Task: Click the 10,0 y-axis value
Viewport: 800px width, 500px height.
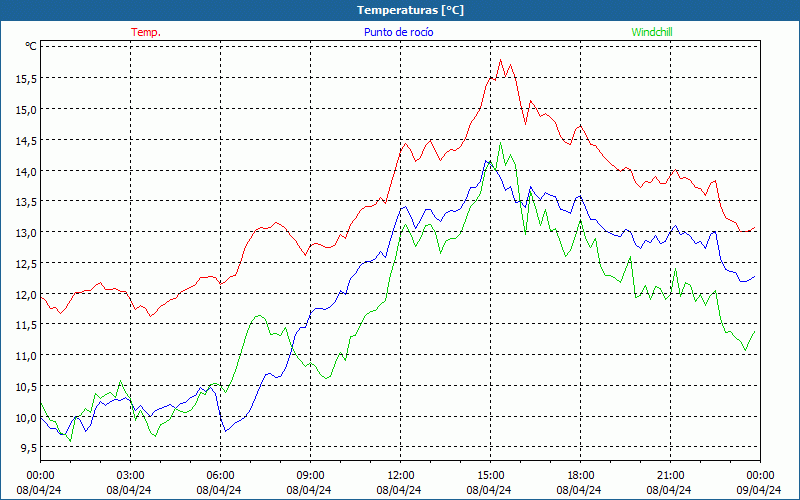Action: [26, 417]
